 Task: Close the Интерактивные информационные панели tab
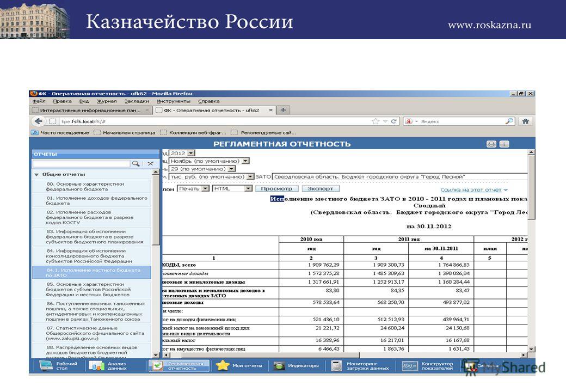(x=147, y=110)
